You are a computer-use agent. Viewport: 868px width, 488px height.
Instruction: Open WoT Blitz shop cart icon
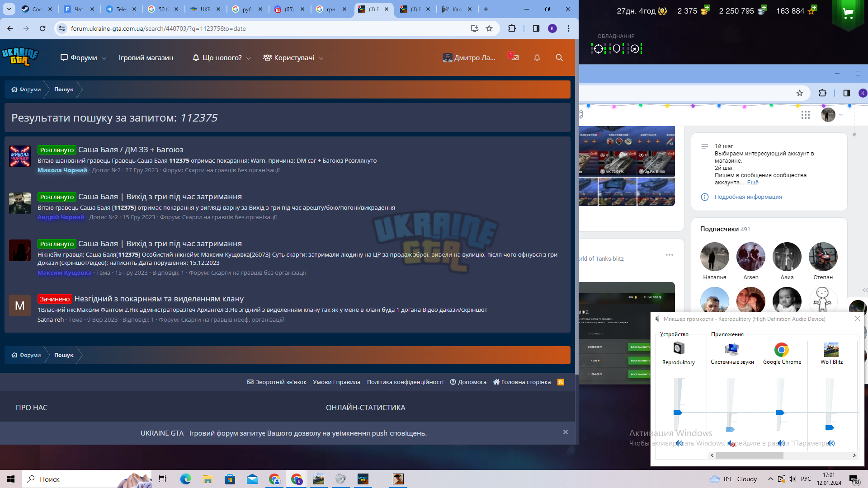[848, 14]
